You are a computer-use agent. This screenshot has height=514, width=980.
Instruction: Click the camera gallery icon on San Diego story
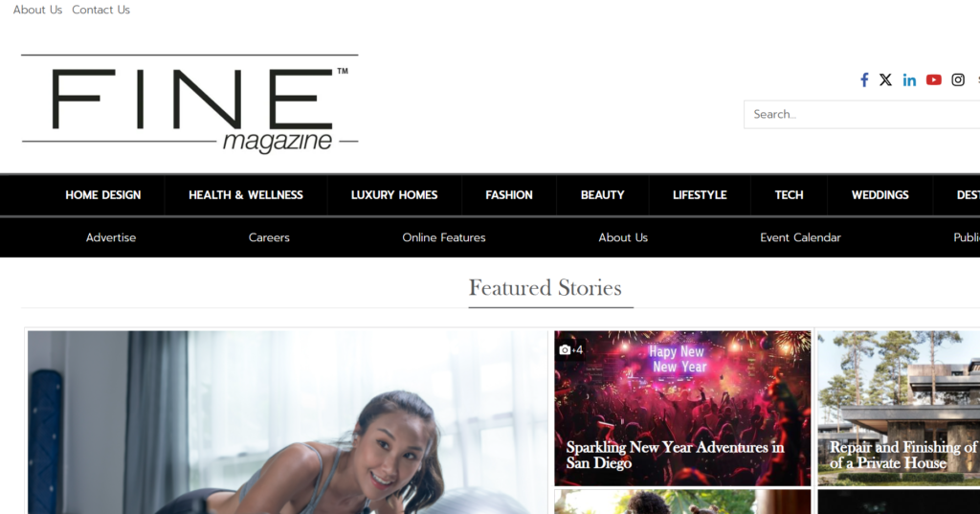[x=565, y=349]
